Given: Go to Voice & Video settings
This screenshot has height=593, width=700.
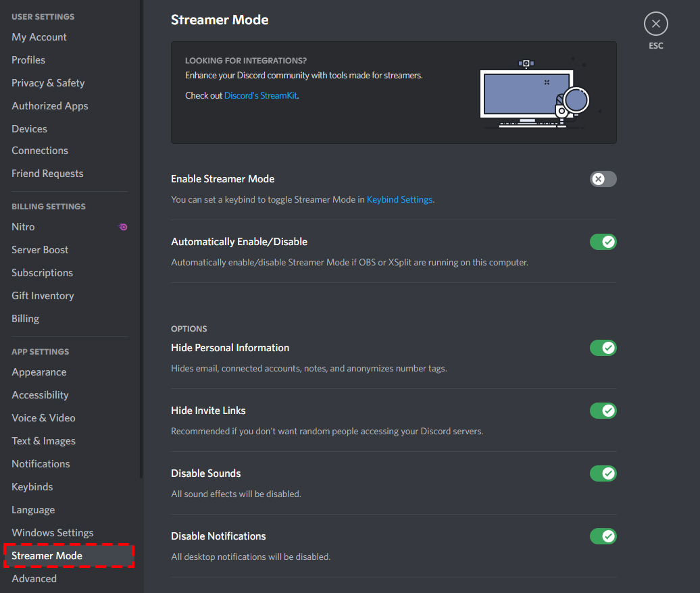Looking at the screenshot, I should coord(43,418).
